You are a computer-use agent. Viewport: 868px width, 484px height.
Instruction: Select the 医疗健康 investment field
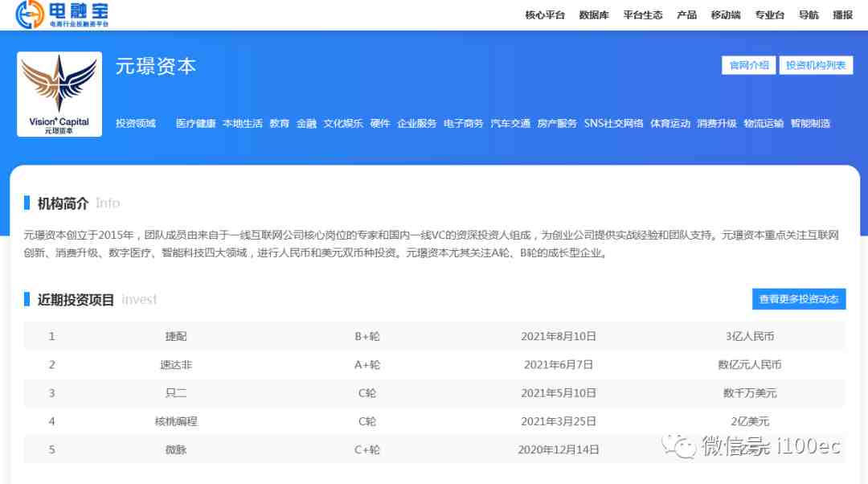click(195, 124)
